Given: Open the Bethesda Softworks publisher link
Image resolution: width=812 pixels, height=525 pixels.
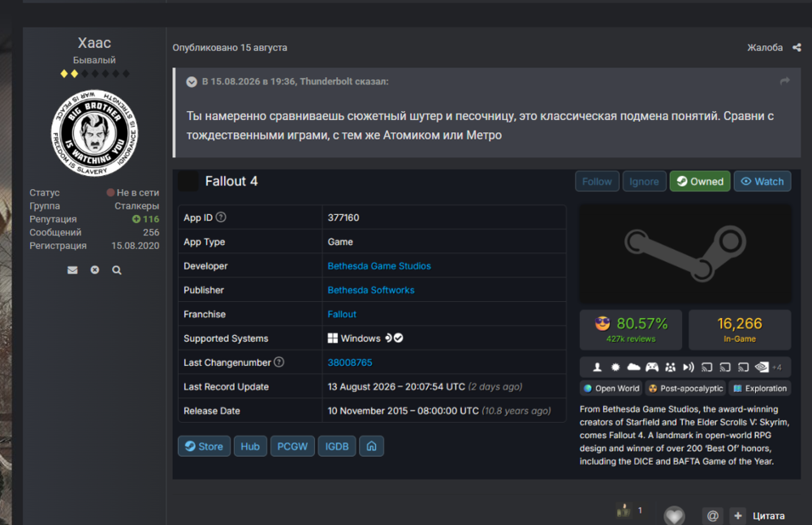Looking at the screenshot, I should click(x=371, y=290).
